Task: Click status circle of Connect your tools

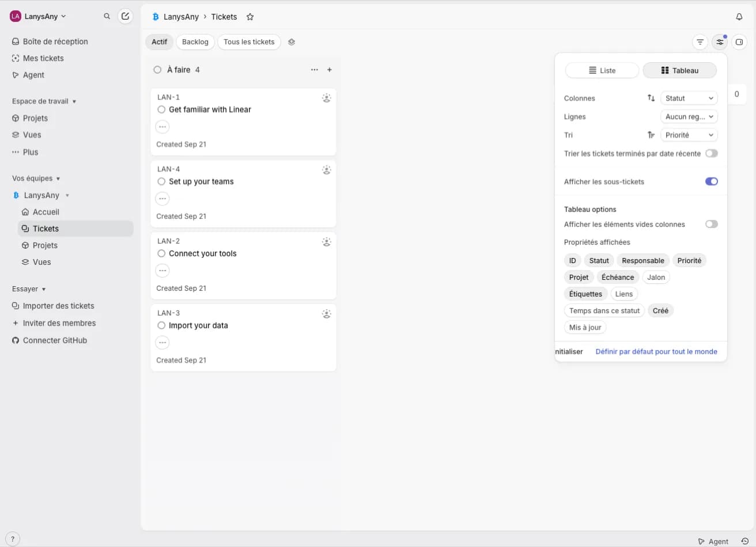Action: (161, 253)
